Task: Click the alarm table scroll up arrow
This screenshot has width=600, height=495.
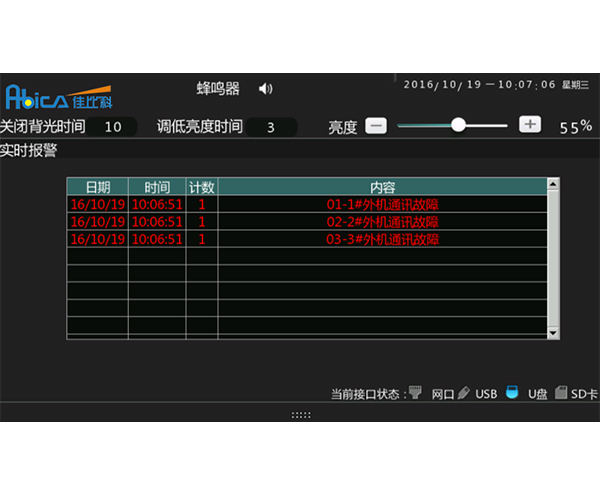Action: tap(553, 184)
